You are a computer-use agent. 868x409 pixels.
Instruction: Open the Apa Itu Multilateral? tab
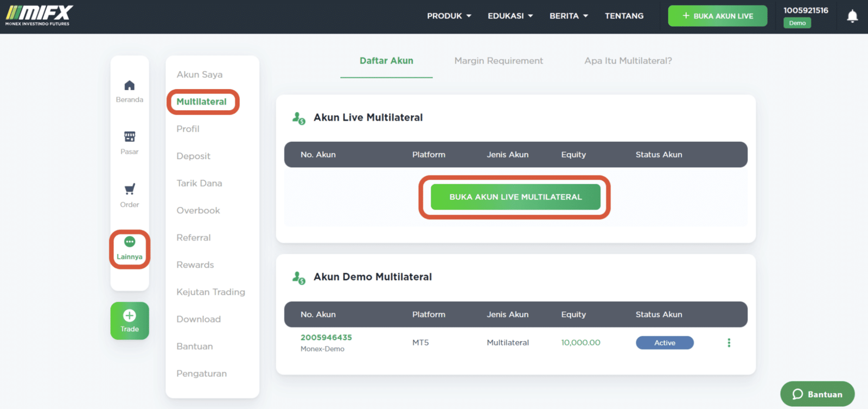pos(628,61)
